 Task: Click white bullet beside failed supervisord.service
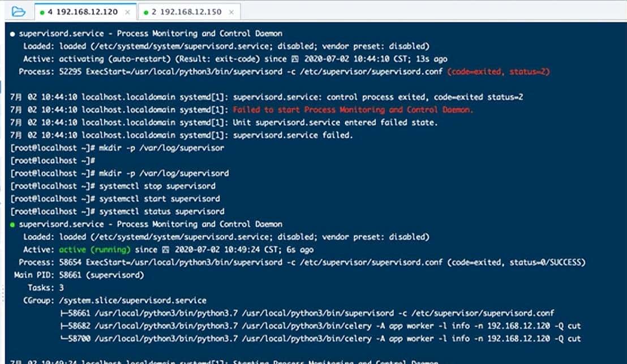coord(13,34)
